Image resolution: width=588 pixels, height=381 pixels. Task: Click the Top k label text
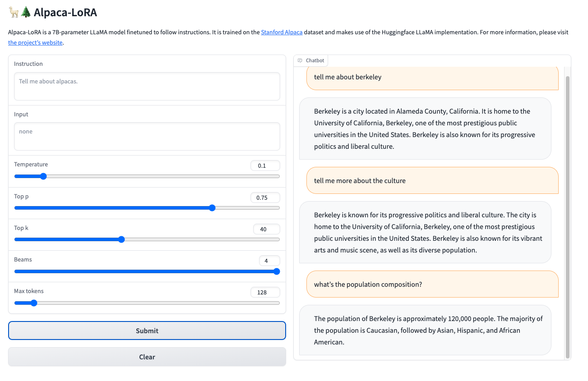(21, 228)
